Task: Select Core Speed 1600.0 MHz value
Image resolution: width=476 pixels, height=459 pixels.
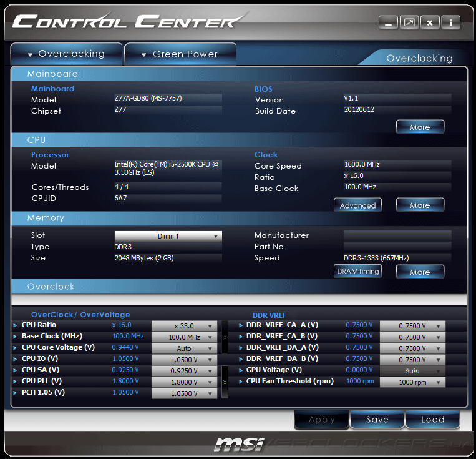Action: (x=362, y=164)
